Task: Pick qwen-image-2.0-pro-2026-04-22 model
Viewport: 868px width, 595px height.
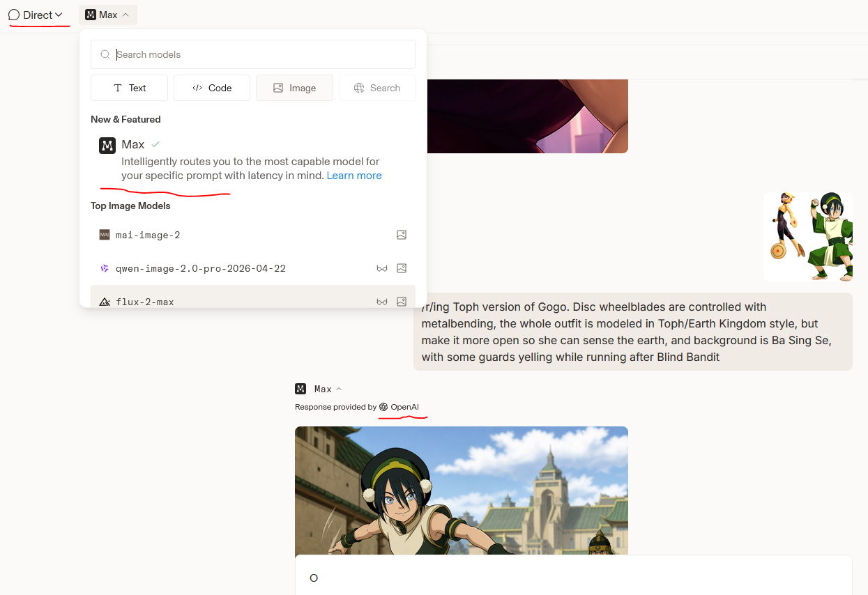Action: pyautogui.click(x=253, y=268)
